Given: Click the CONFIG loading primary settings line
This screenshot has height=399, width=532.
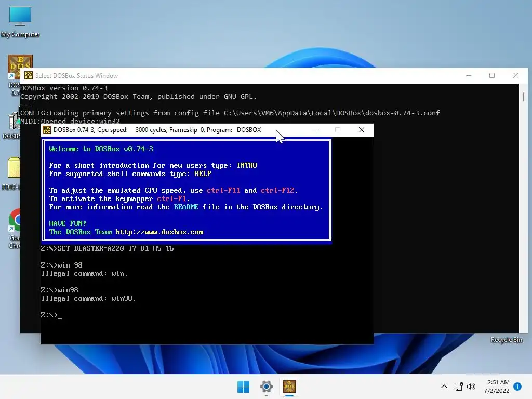Looking at the screenshot, I should (x=230, y=113).
